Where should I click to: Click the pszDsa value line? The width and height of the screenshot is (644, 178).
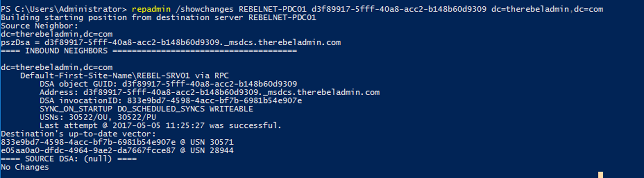(171, 43)
